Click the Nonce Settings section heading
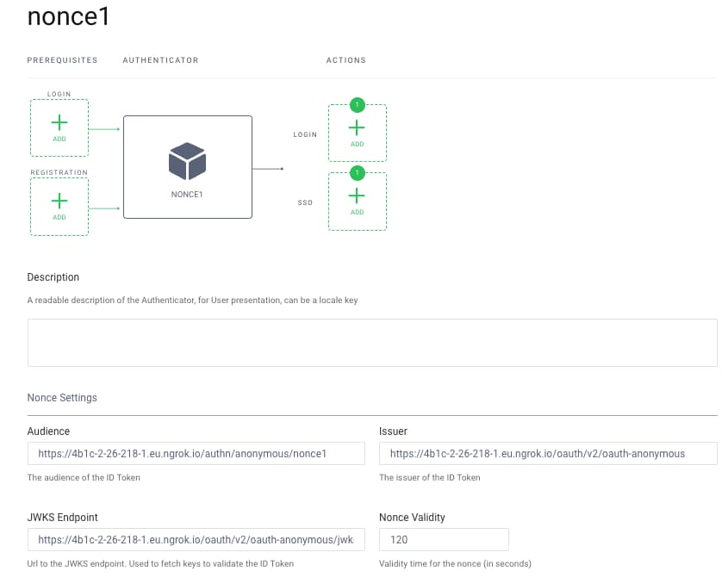Screen dimensions: 728x577 pos(62,398)
